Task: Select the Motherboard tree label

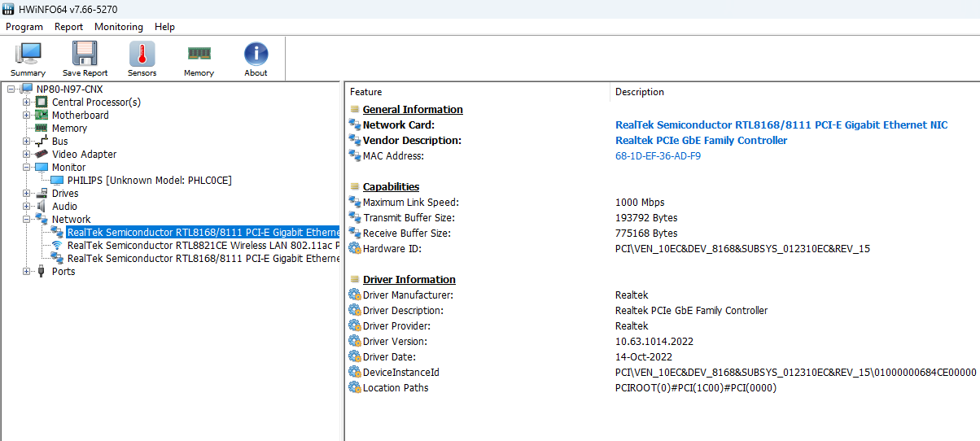Action: [81, 115]
